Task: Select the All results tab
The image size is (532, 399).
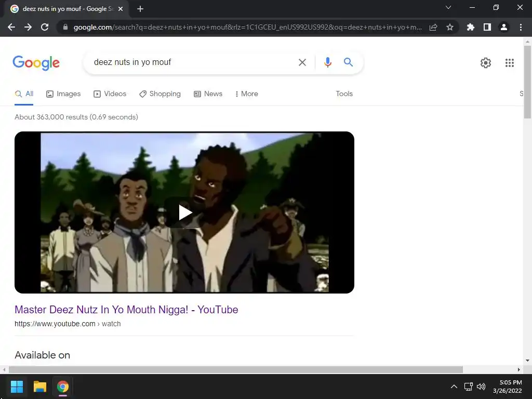Action: (x=24, y=94)
